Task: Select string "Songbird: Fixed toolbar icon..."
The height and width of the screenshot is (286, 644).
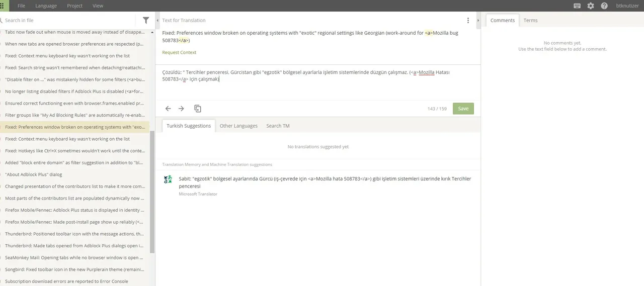Action: [x=75, y=269]
